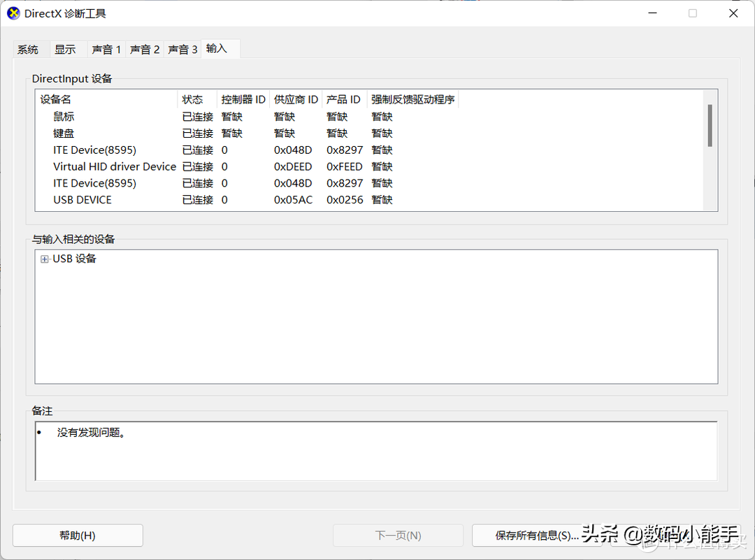Select the USB DEVICE row
This screenshot has height=560, width=755.
coord(82,200)
